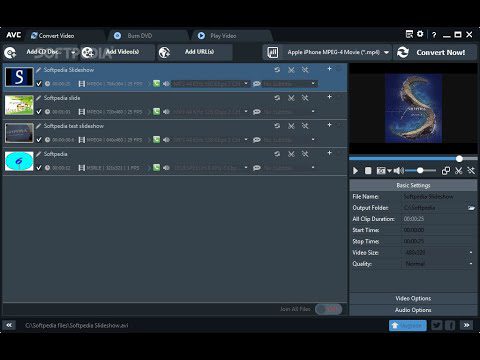Viewport: 480px width, 360px height.
Task: Click the scissors clip icon on Softpedia Slideshow row
Action: [x=291, y=70]
